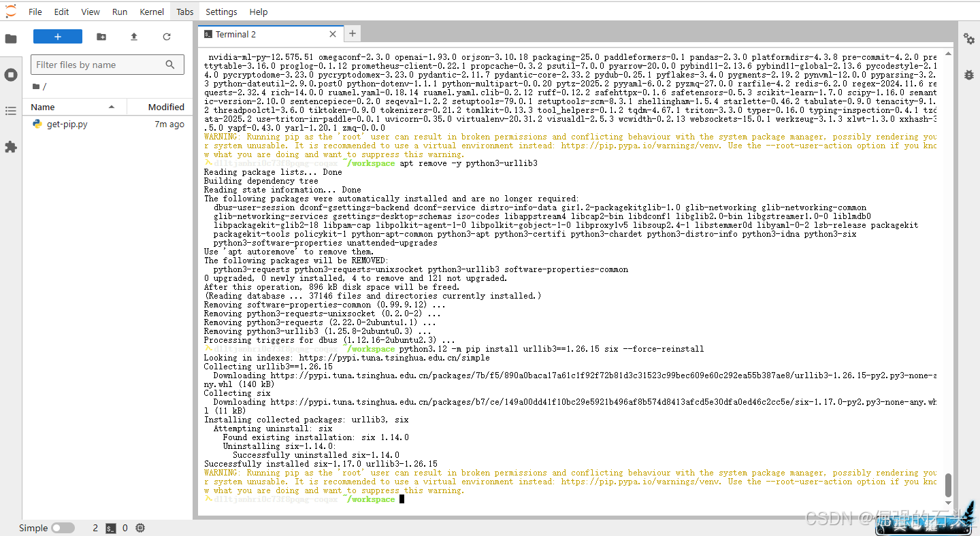
Task: Click the terminal vertical scrollbar thumb
Action: pyautogui.click(x=949, y=486)
